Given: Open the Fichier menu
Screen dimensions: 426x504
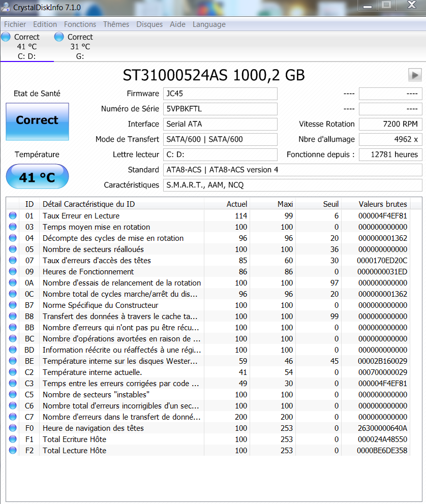Looking at the screenshot, I should pyautogui.click(x=15, y=24).
